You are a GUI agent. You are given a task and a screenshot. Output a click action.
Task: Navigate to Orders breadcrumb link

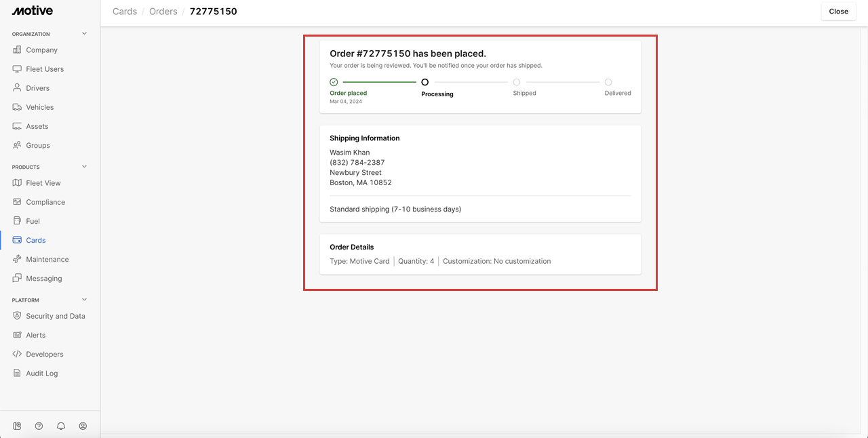[163, 12]
